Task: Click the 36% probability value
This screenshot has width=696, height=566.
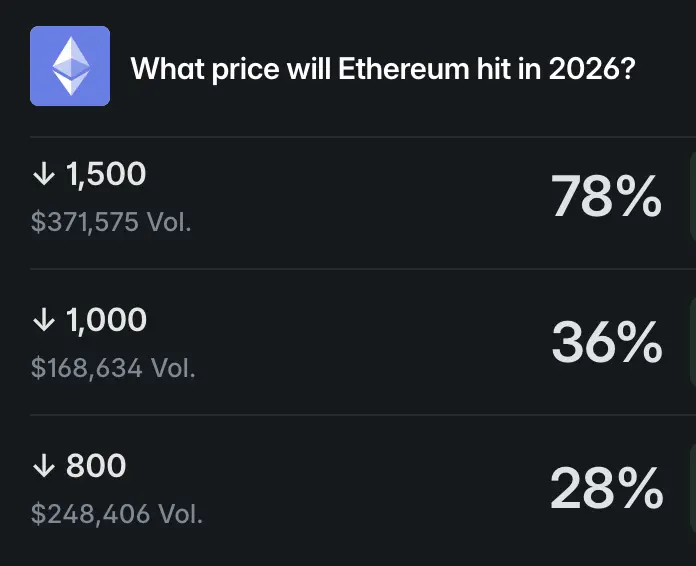Action: (606, 343)
